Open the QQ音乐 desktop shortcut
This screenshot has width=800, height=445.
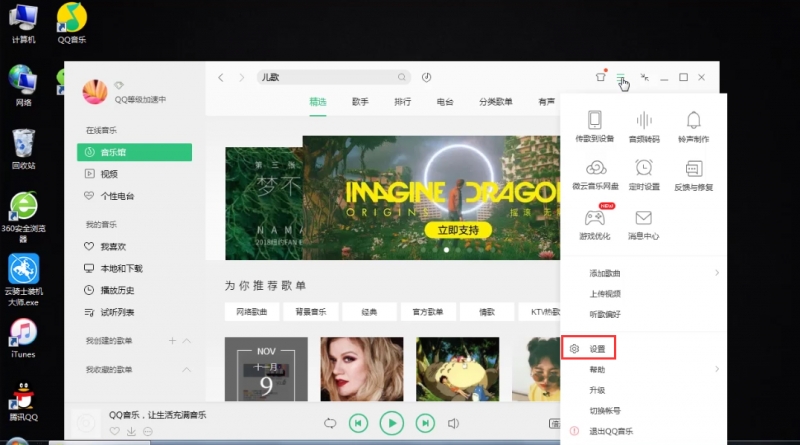tap(72, 23)
